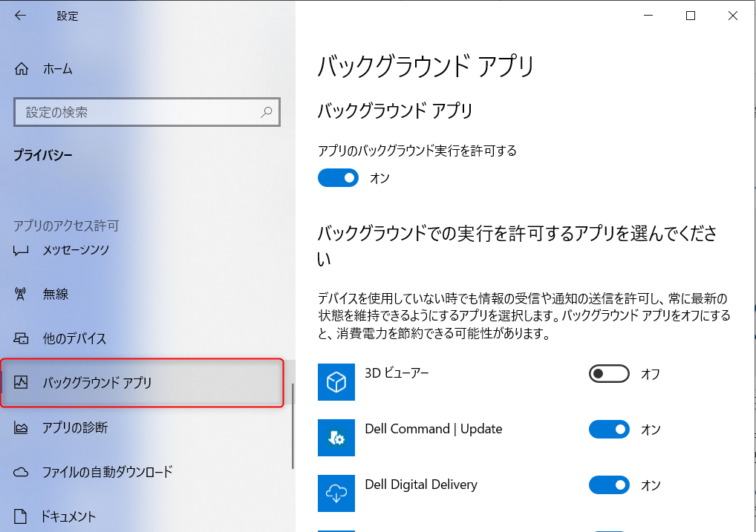Maximize the Settings window
The image size is (756, 532).
click(691, 16)
